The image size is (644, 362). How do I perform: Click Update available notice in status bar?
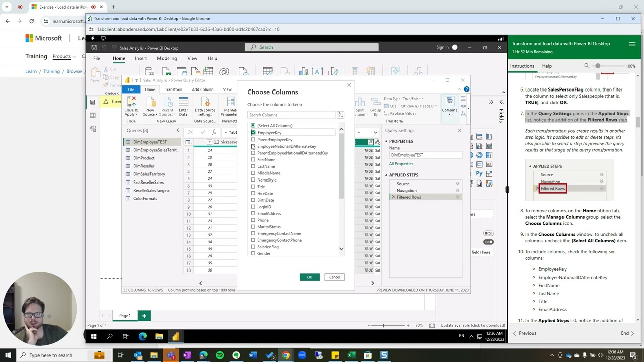pyautogui.click(x=472, y=325)
